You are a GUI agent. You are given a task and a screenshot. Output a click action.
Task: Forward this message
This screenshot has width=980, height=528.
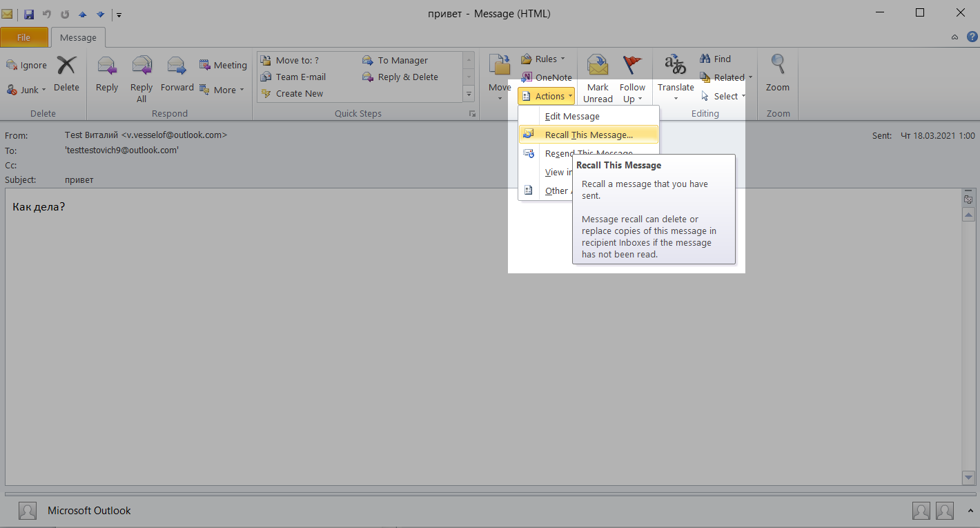click(x=177, y=75)
